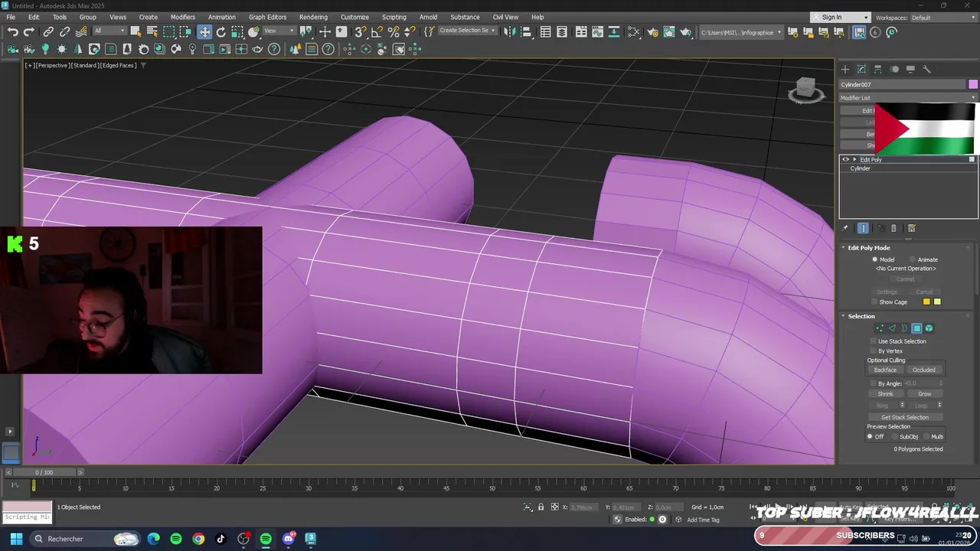
Task: Activate Bind to Space Warp tool
Action: [81, 32]
